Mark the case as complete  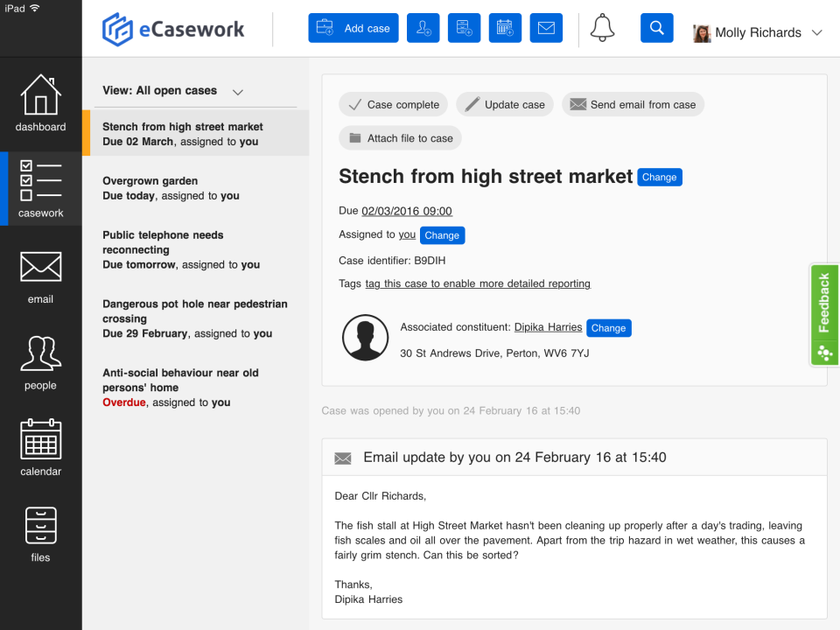[393, 104]
